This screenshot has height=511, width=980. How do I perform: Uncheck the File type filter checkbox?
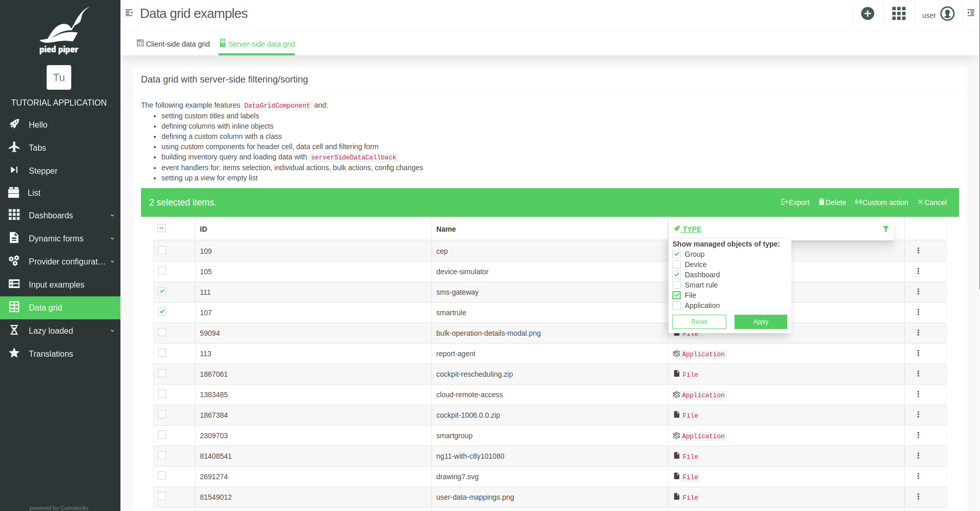[677, 295]
